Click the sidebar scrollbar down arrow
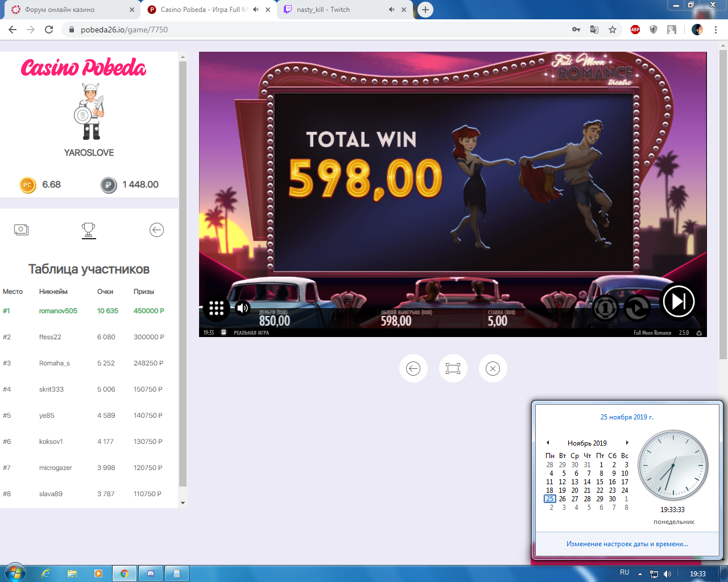This screenshot has width=728, height=582. click(x=183, y=503)
